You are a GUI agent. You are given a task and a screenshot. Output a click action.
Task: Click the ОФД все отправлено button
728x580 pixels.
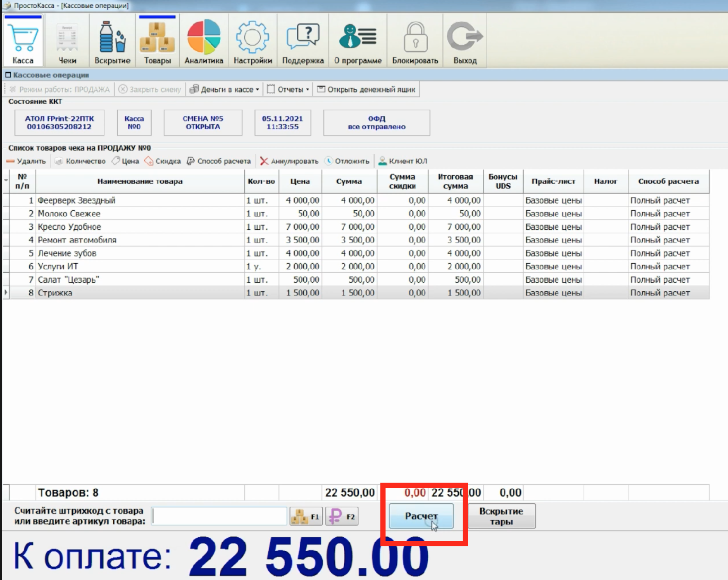[377, 123]
